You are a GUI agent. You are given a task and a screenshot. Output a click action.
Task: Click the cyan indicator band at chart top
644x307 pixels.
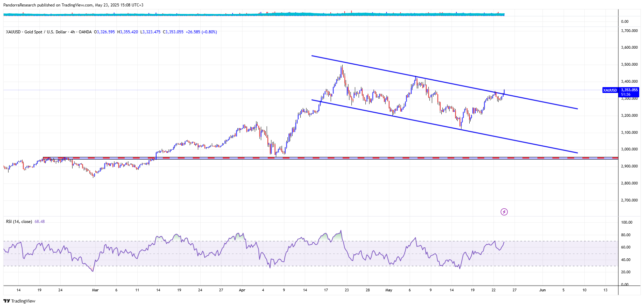click(x=254, y=14)
